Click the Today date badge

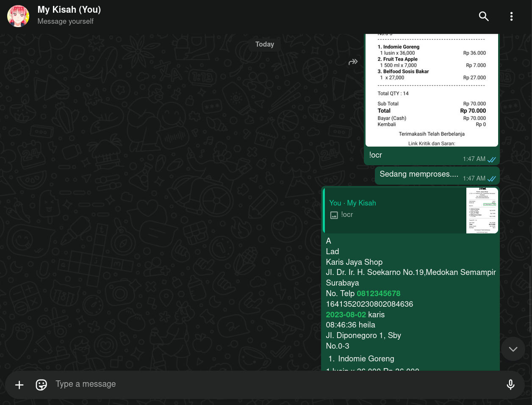pos(265,44)
